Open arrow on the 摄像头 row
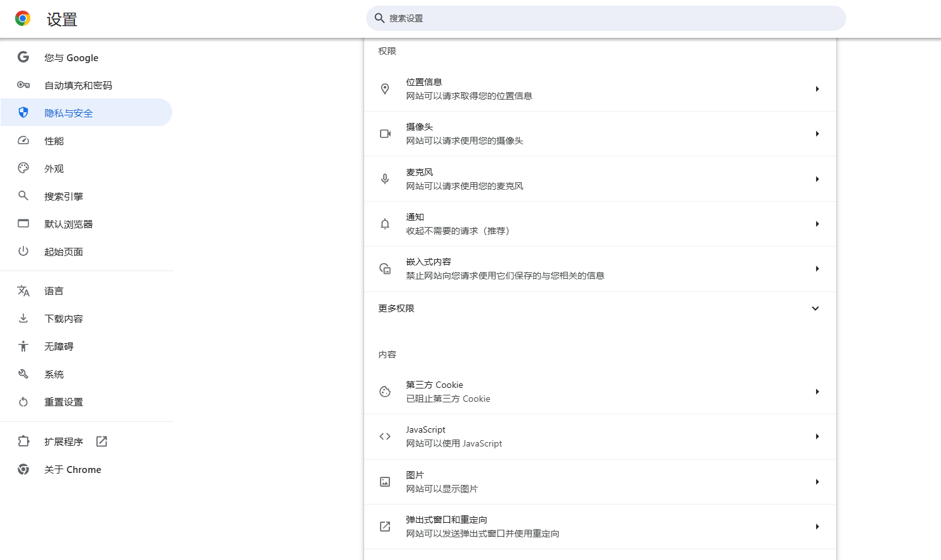This screenshot has width=941, height=560. pyautogui.click(x=817, y=134)
